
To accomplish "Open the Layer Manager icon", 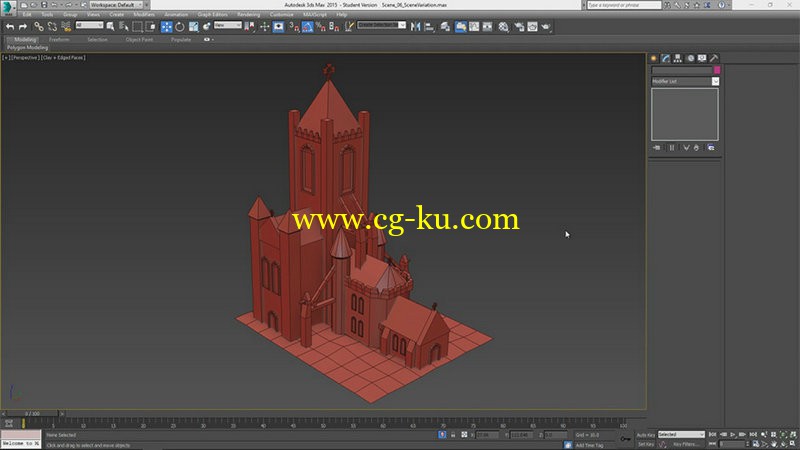I will click(x=445, y=27).
